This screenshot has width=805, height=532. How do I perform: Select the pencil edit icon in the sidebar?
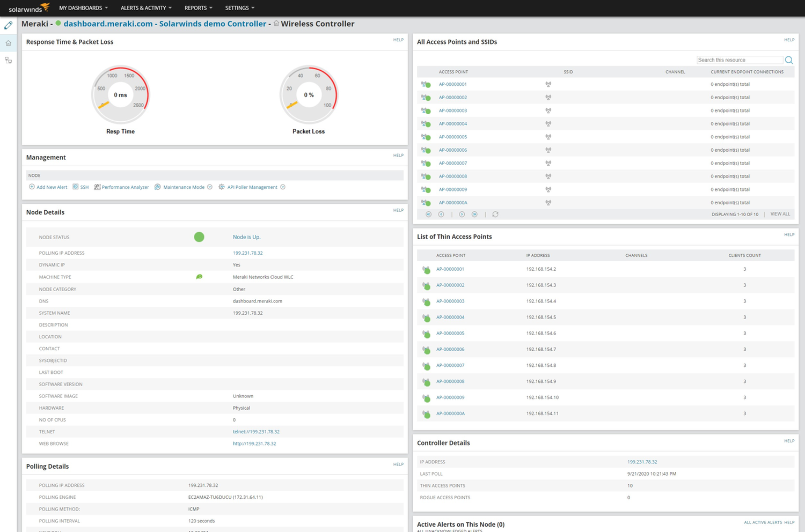coord(8,25)
